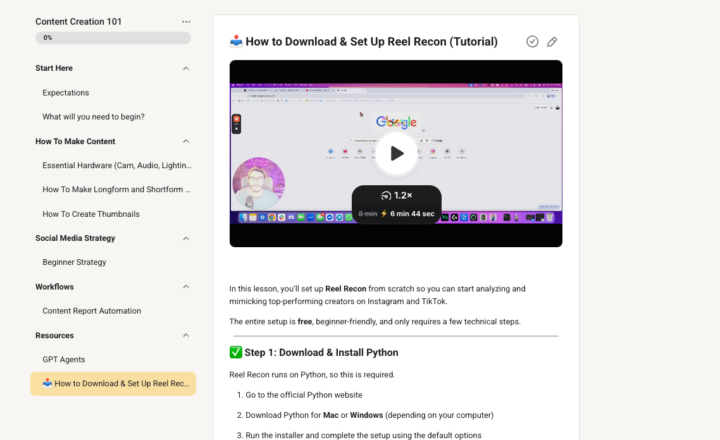
Task: Click 'Run the installer' step text
Action: coord(363,435)
